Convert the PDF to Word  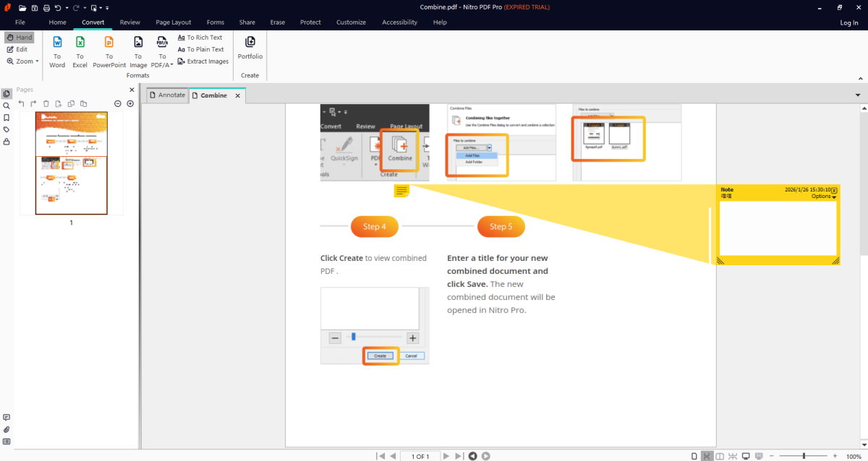click(57, 51)
